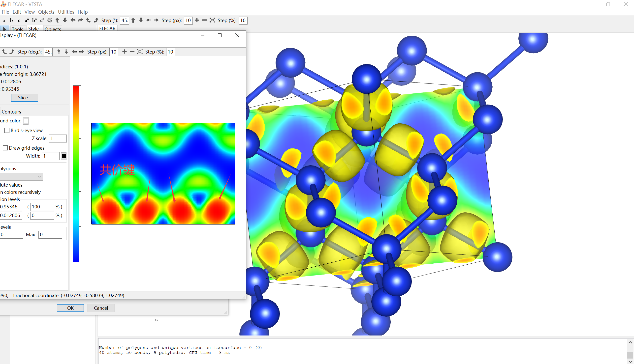
Task: Fit structure to window in main toolbar
Action: [212, 20]
